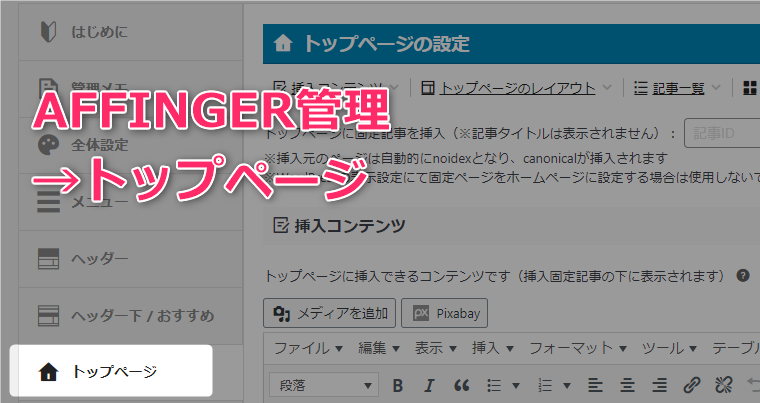Click the home icon in トップページの設定 header
The image size is (760, 403).
(283, 44)
